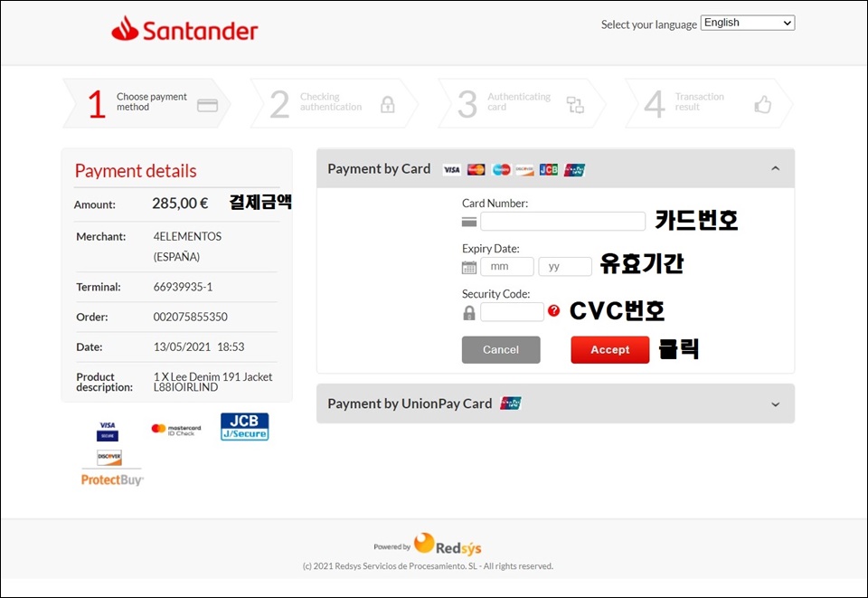
Task: Click the order number 002075855350
Action: [x=191, y=317]
